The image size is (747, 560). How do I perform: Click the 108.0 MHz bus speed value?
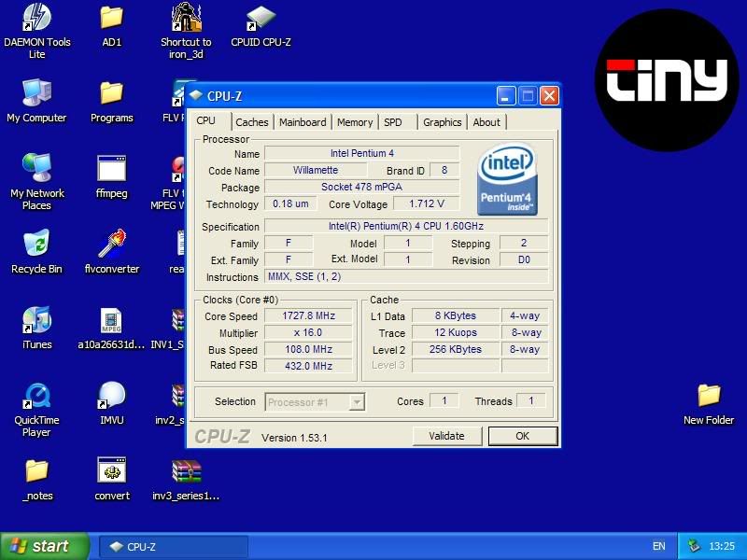click(308, 349)
